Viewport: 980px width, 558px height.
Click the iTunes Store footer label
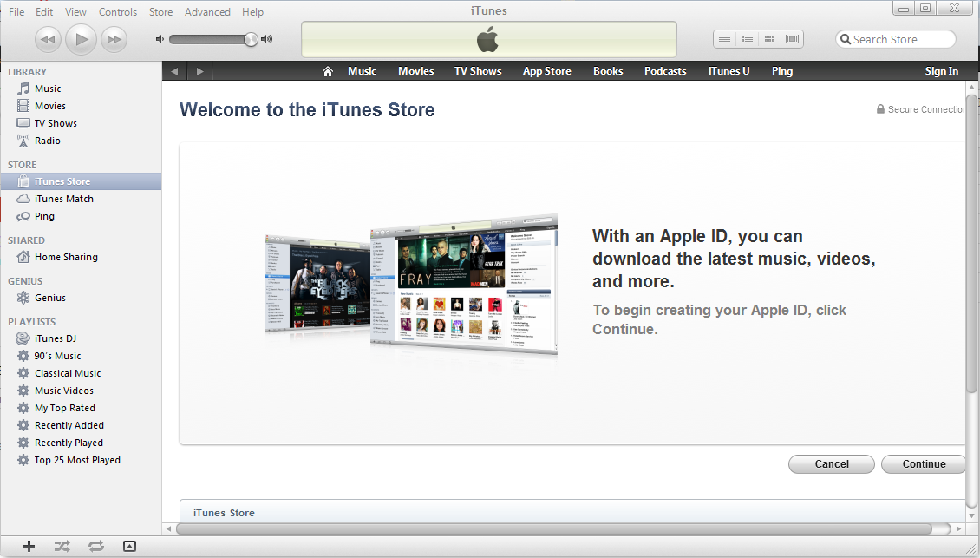pyautogui.click(x=224, y=513)
